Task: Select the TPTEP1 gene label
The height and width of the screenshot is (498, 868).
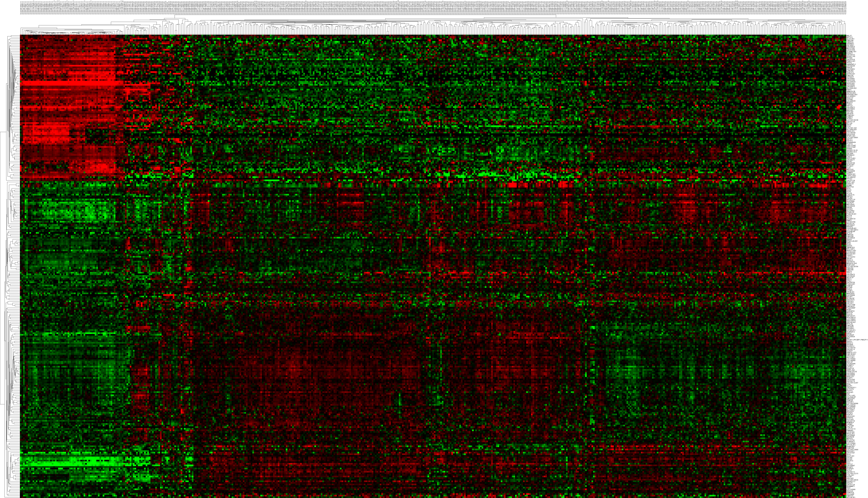Action: click(x=850, y=119)
